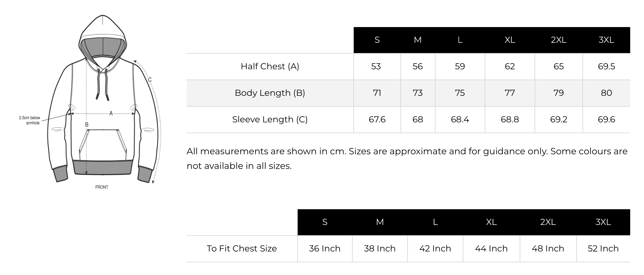Image resolution: width=644 pixels, height=275 pixels.
Task: Click the S sleeve length value 67.6
Action: [377, 119]
